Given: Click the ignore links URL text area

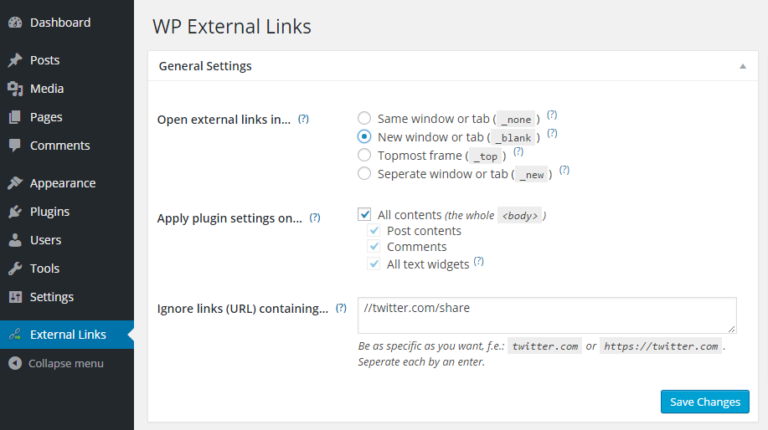Looking at the screenshot, I should click(x=546, y=315).
